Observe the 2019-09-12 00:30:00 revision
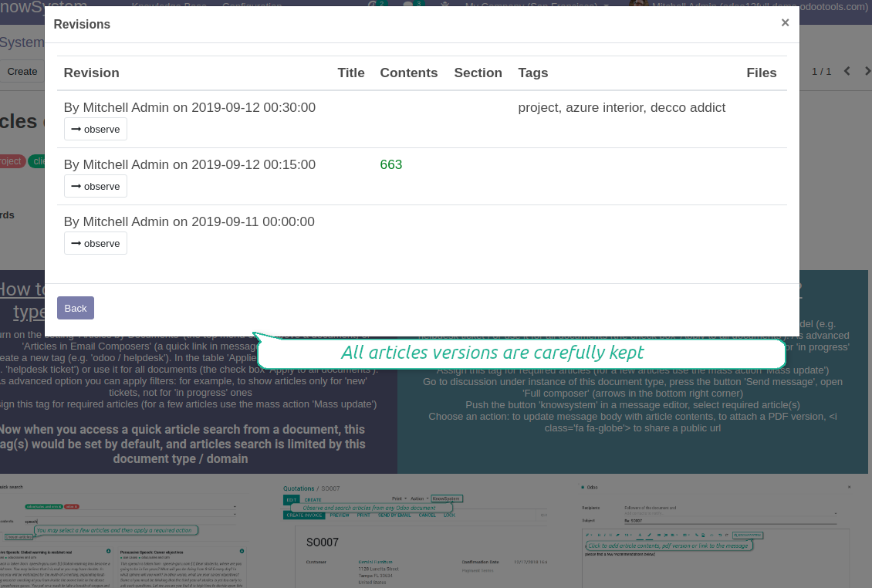872x588 pixels. click(96, 129)
